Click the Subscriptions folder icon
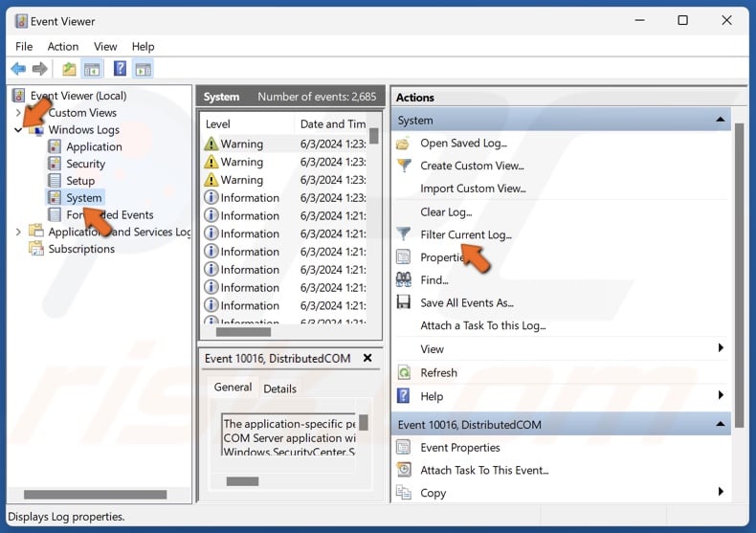Screen dimensions: 756x533 [36, 249]
